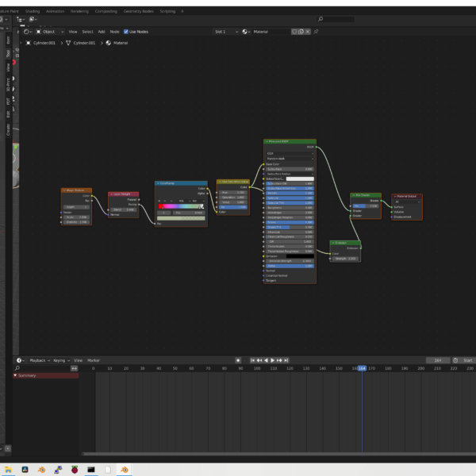Click the pin icon next to the material name
Image resolution: width=476 pixels, height=476 pixels.
click(x=317, y=32)
